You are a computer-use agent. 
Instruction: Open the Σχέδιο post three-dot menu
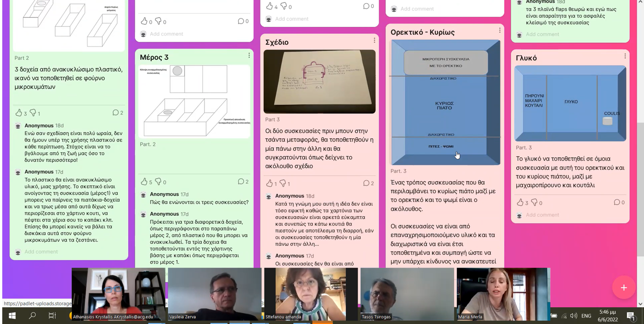(374, 40)
